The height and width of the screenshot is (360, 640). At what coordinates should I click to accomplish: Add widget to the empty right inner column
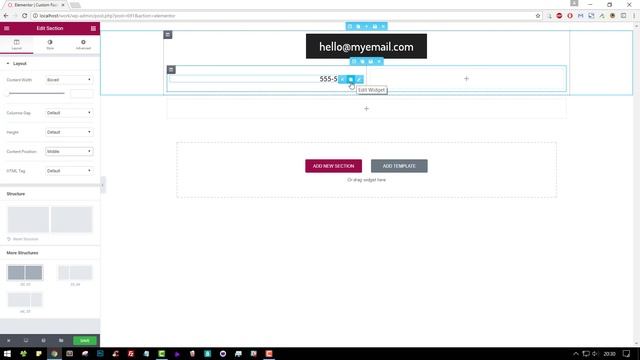[466, 78]
